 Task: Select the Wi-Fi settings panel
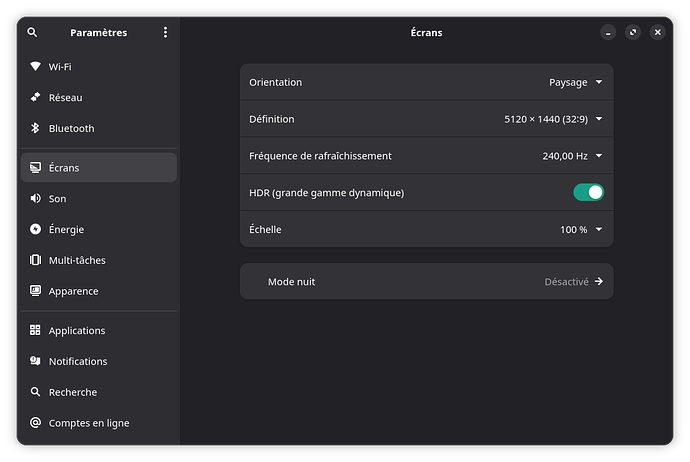99,66
